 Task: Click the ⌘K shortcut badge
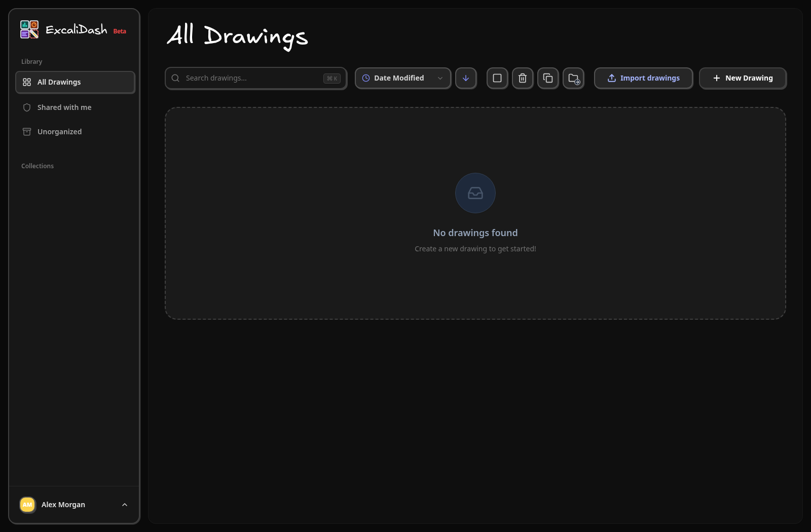[332, 79]
